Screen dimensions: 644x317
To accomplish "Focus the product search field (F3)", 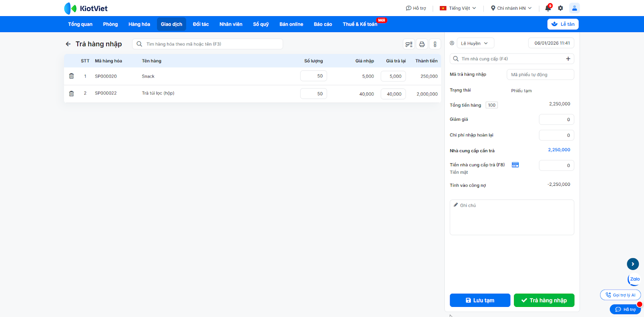I will tap(207, 44).
